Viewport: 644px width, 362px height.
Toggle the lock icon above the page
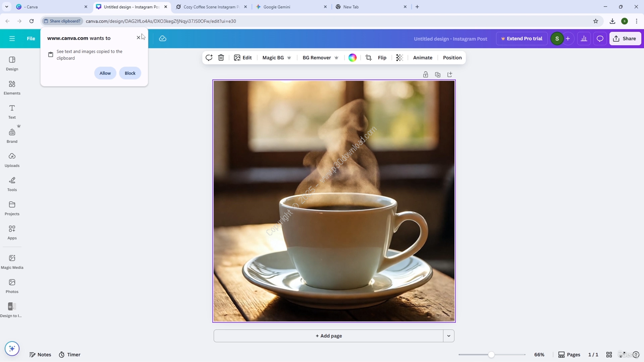426,74
